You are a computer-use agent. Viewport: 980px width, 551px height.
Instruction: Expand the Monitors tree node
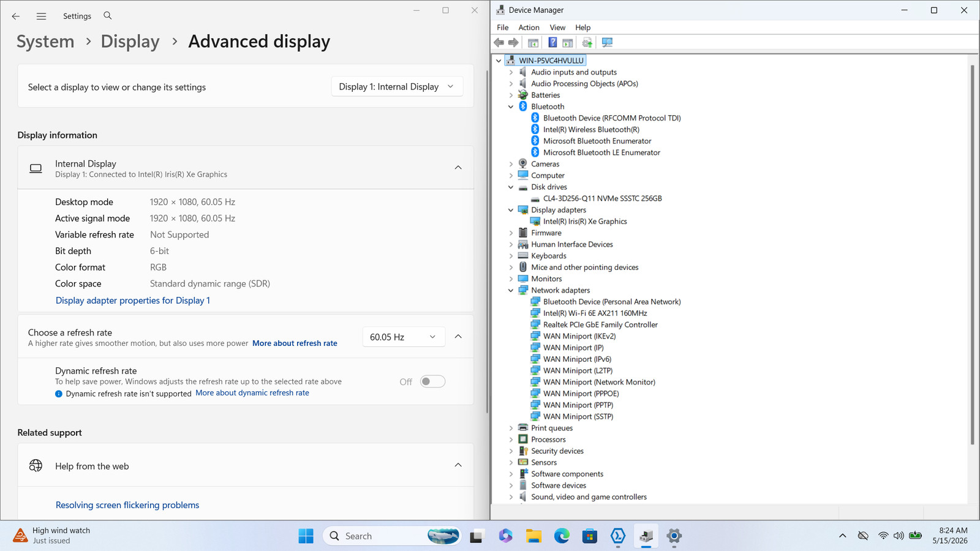pos(511,279)
